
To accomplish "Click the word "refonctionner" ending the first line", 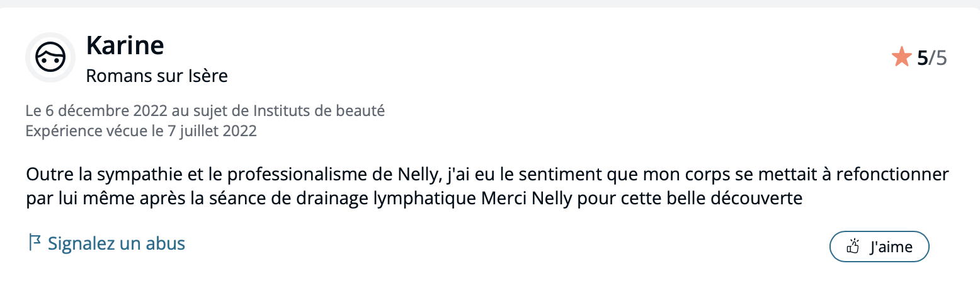I will click(897, 173).
